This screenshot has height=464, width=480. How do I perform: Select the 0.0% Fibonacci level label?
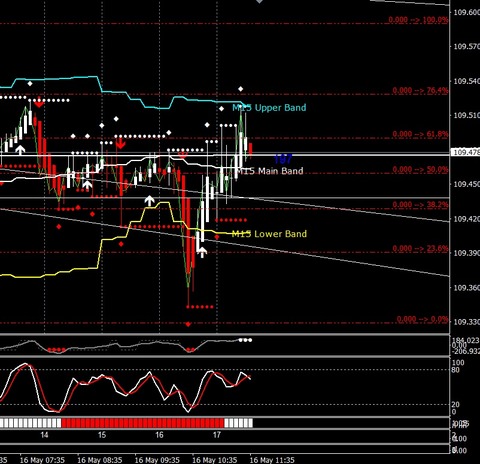(422, 319)
